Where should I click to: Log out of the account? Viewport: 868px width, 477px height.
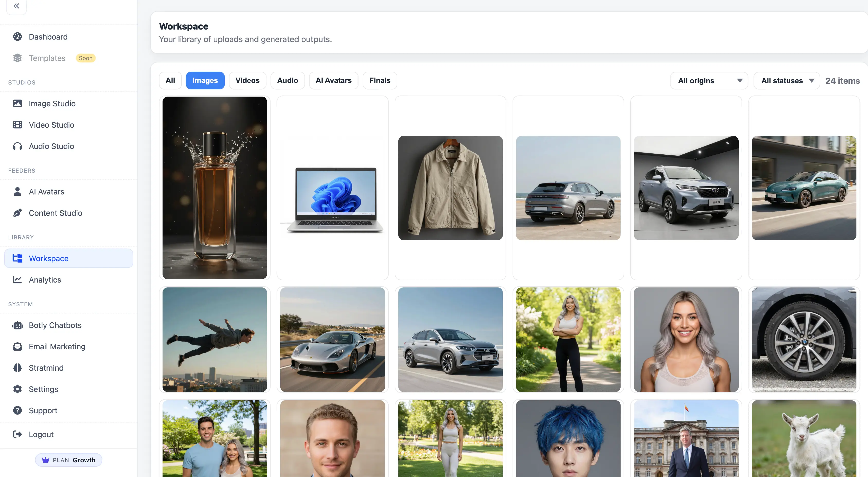click(41, 434)
